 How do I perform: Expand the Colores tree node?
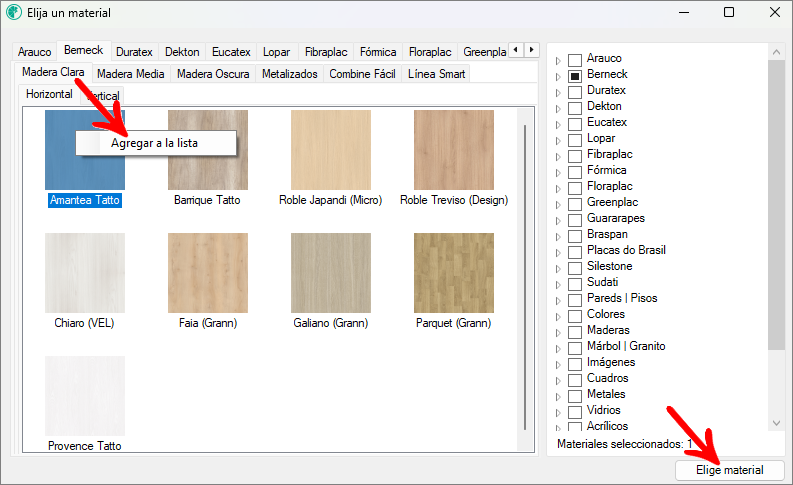558,315
